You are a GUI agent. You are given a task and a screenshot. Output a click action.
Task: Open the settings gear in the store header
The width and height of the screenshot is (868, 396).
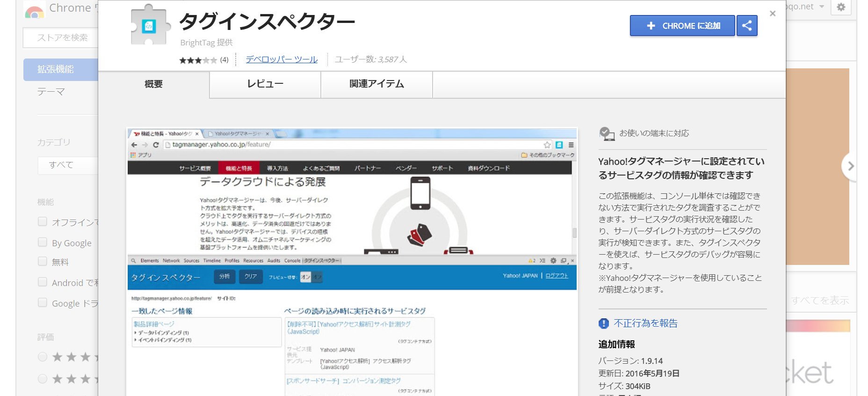841,7
